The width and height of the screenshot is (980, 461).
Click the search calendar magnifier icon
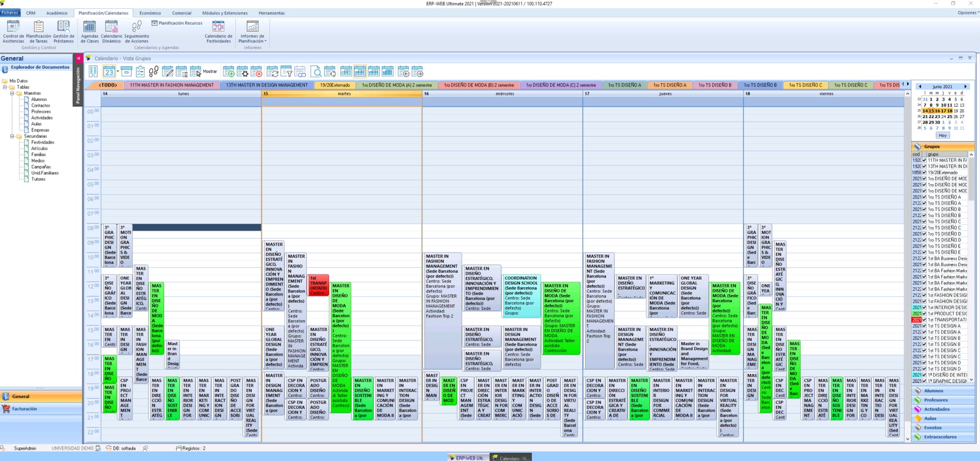tap(316, 72)
